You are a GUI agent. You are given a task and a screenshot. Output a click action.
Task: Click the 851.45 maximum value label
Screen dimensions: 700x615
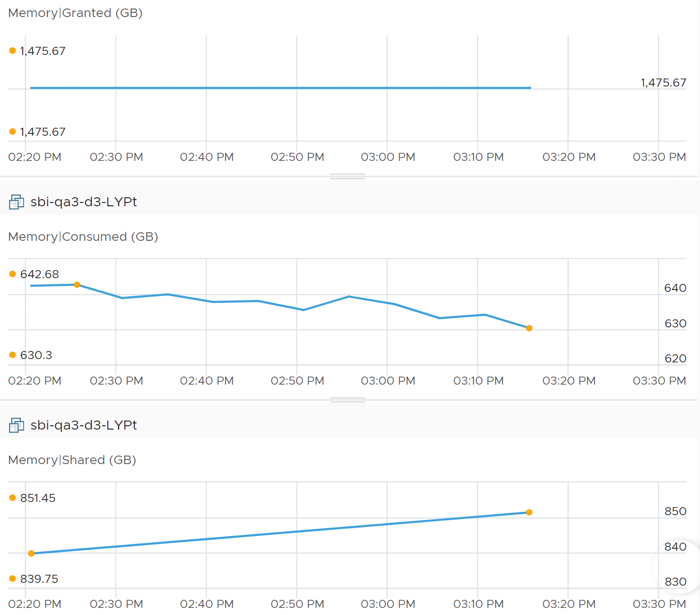pos(38,498)
